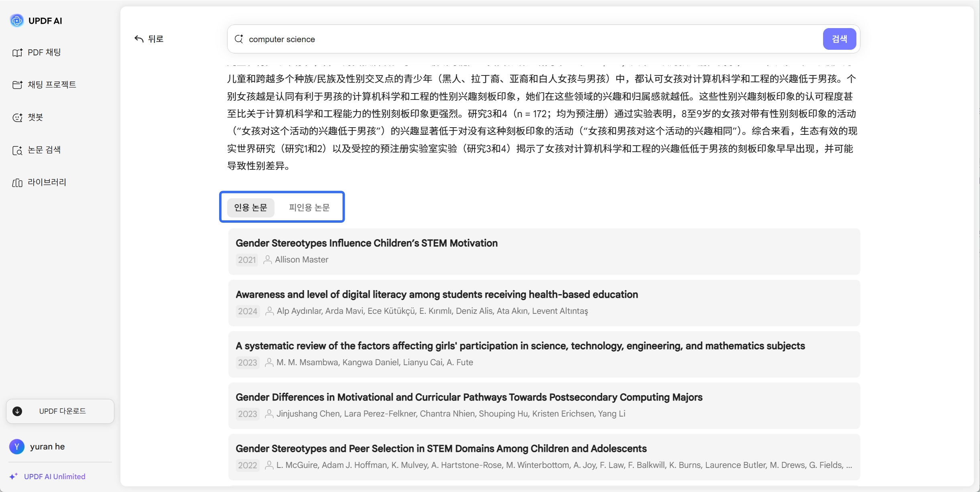The width and height of the screenshot is (980, 492).
Task: Switch to the 인용 논문 tab
Action: 251,207
